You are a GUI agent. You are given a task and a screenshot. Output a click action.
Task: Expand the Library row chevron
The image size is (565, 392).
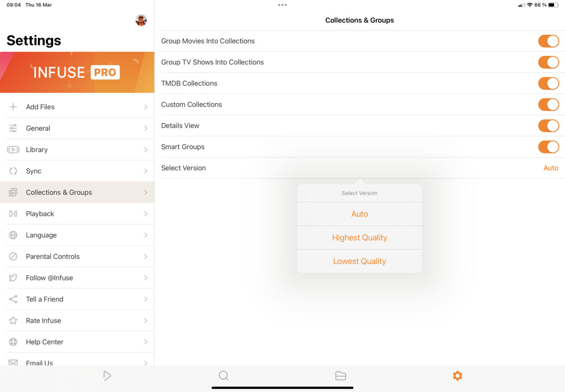tap(146, 149)
